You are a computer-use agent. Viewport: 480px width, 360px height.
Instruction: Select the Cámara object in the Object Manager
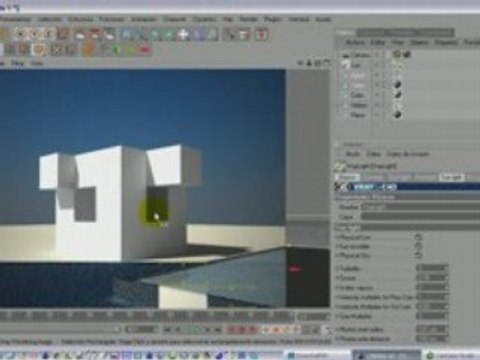[360, 54]
